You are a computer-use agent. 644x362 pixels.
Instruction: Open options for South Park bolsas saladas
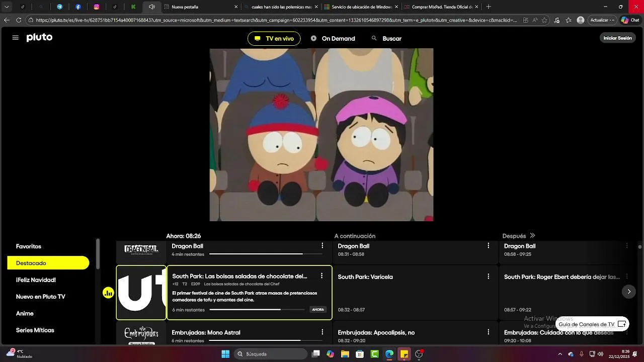(x=321, y=276)
